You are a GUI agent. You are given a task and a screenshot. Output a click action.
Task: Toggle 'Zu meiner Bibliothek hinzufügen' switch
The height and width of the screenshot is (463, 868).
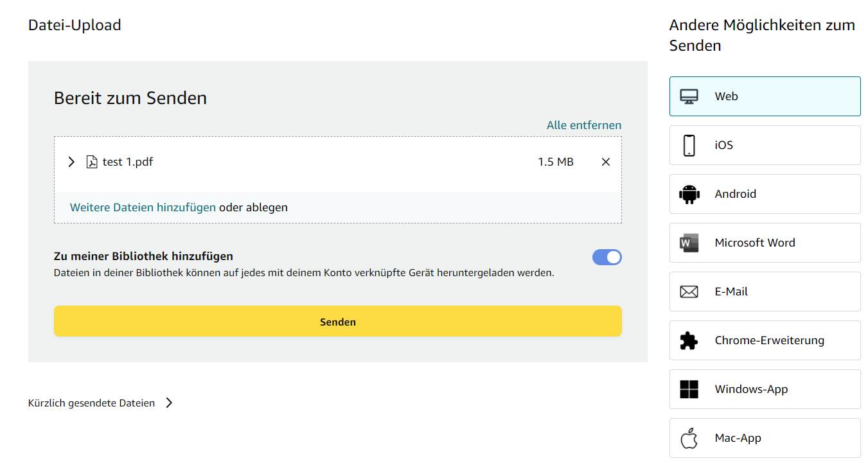click(x=607, y=258)
